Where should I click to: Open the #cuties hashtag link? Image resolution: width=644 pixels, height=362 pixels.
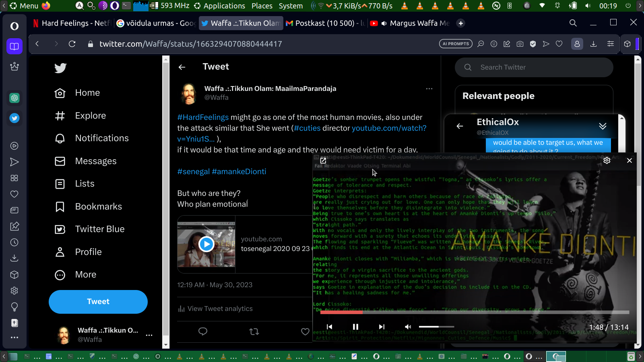click(x=307, y=128)
